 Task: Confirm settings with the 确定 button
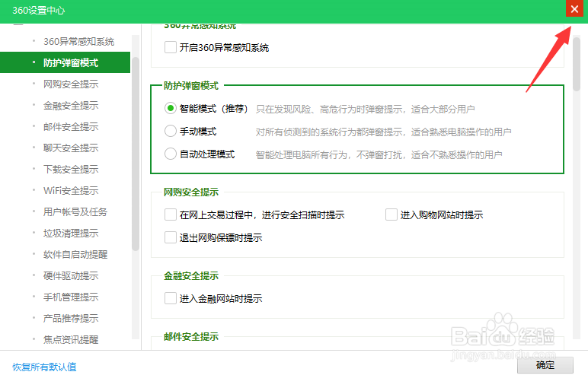click(545, 365)
